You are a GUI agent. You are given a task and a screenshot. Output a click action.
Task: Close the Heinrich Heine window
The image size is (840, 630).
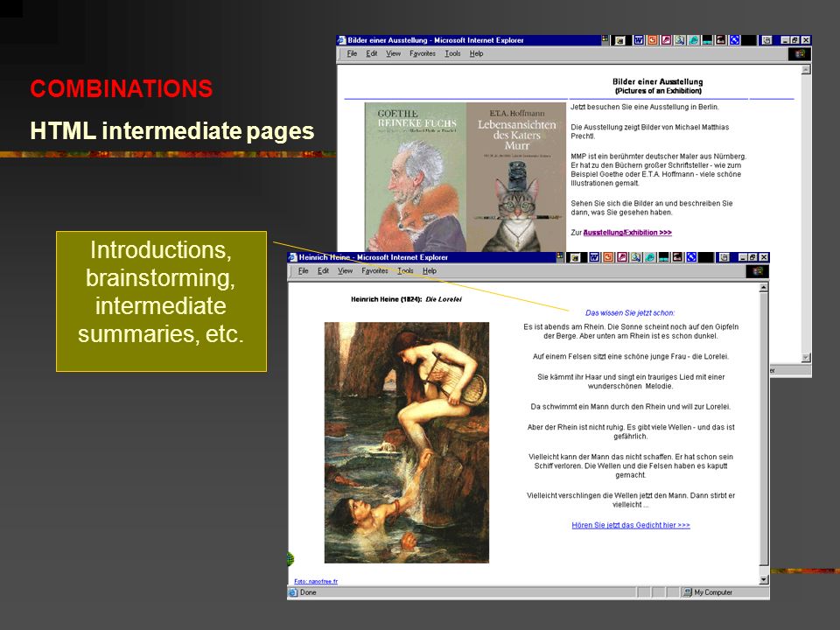coord(763,257)
